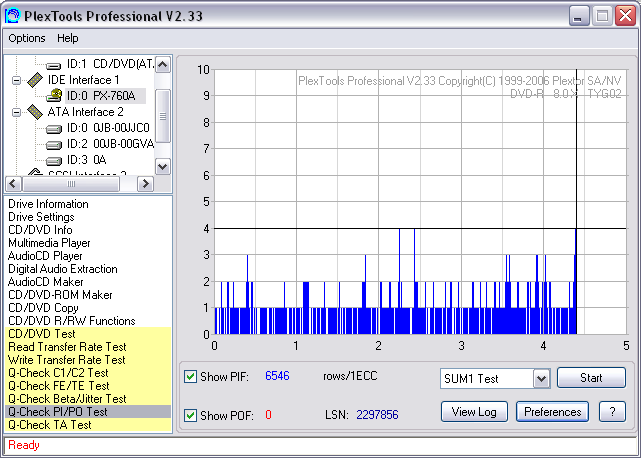
Task: Click the disk icon beside ID:3 0A
Action: [54, 161]
